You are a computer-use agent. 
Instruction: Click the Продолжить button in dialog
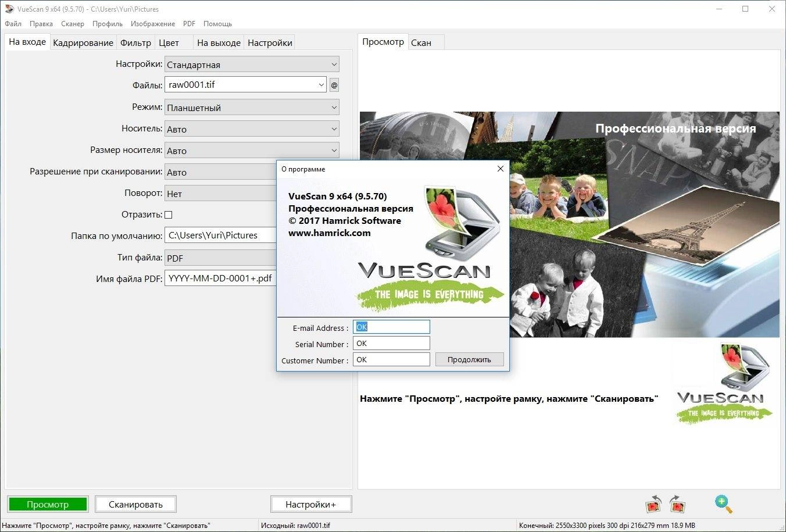coord(469,359)
